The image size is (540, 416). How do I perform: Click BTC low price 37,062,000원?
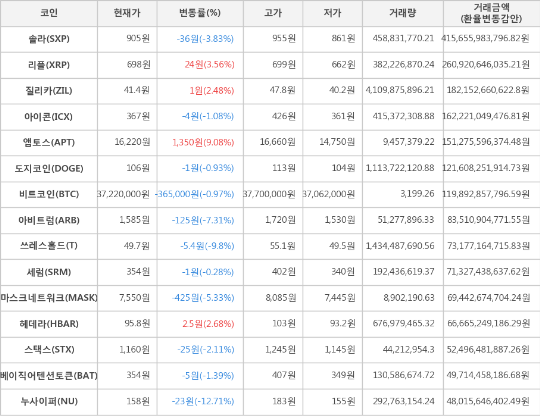[329, 194]
